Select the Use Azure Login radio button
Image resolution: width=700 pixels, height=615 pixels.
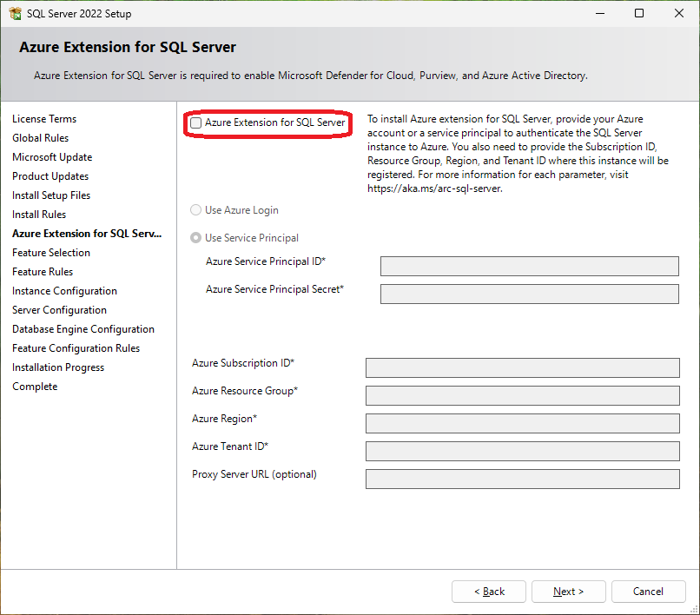point(196,210)
